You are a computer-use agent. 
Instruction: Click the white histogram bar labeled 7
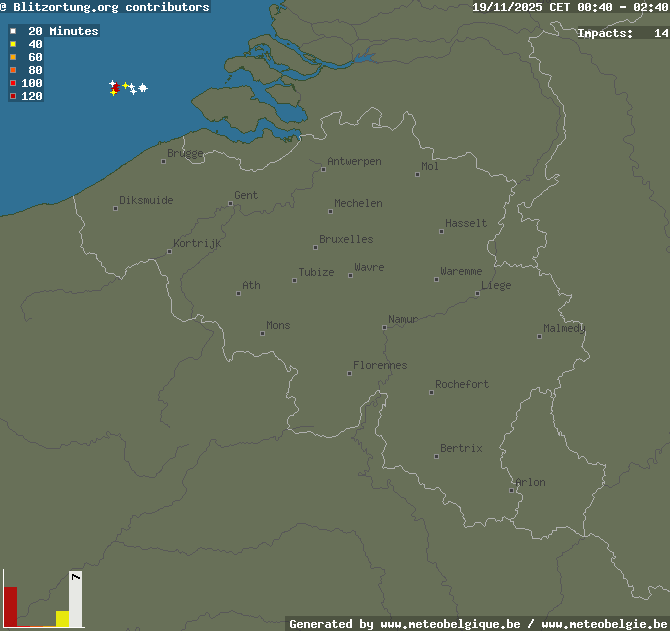(x=75, y=600)
